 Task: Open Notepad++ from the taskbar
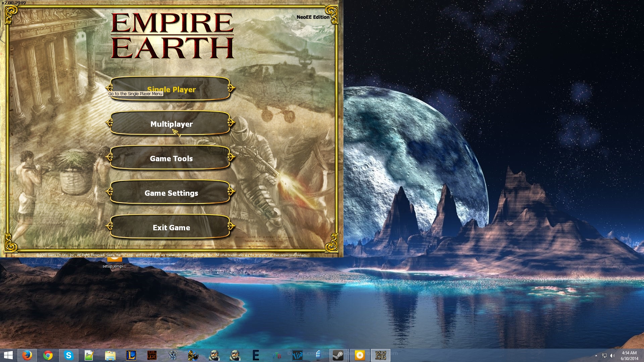(x=89, y=355)
